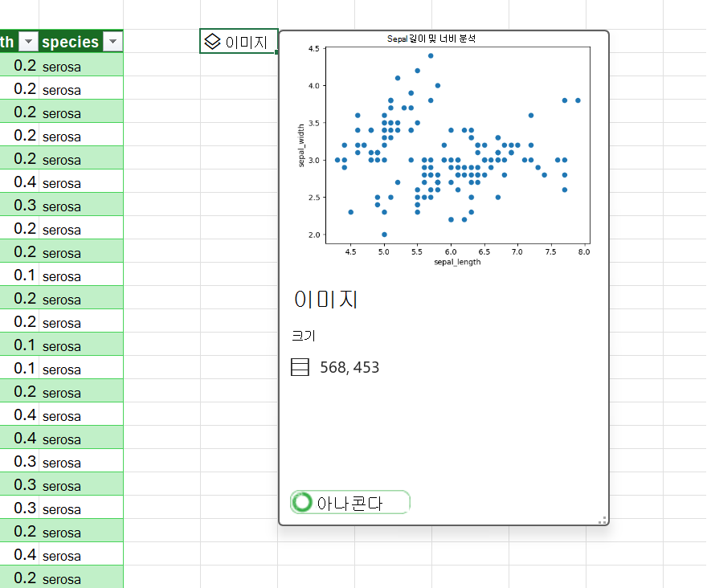Click the 아나콘다 button in the card
This screenshot has width=707, height=588.
pos(350,502)
